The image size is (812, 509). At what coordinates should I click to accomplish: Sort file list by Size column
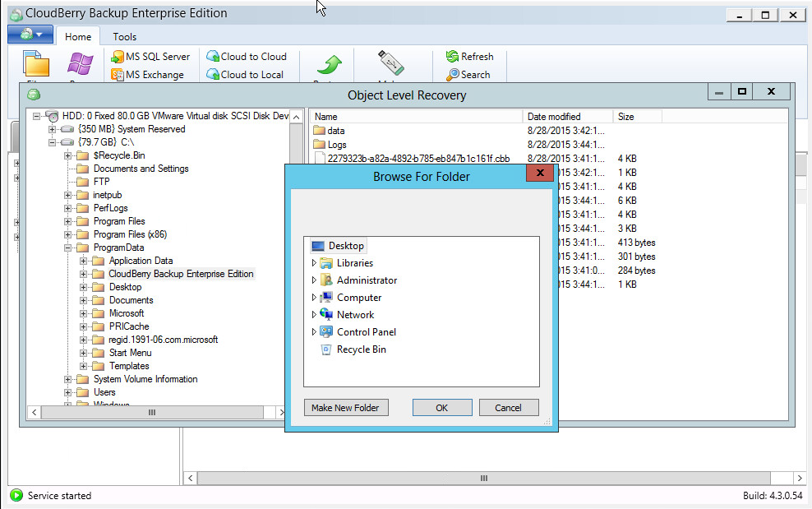click(637, 117)
